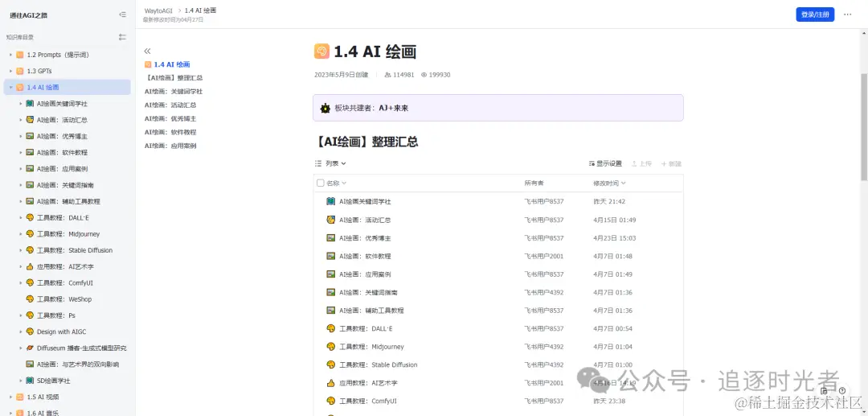Viewport: 868px width, 416px height.
Task: Expand sidebar node 工具教程：Stable Diffusion
Action: 20,250
